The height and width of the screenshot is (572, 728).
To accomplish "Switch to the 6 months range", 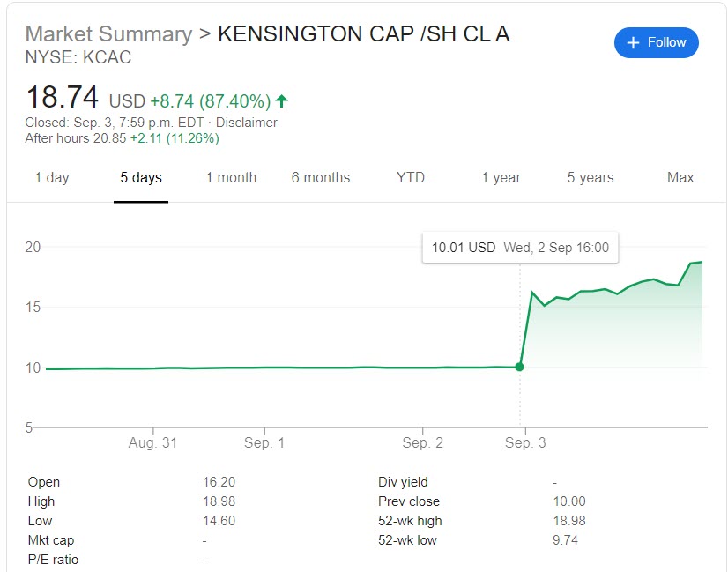I will click(x=320, y=177).
